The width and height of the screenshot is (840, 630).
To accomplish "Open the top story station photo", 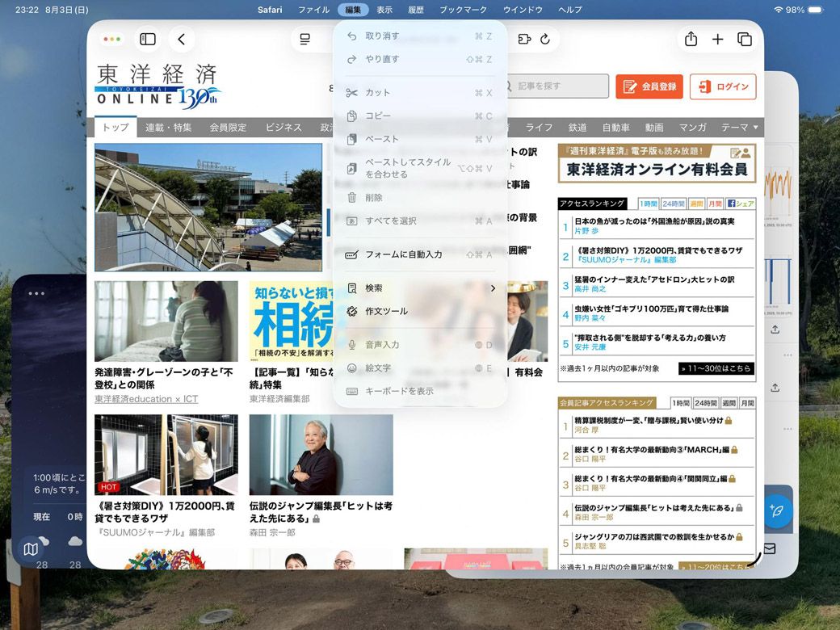I will pos(208,208).
